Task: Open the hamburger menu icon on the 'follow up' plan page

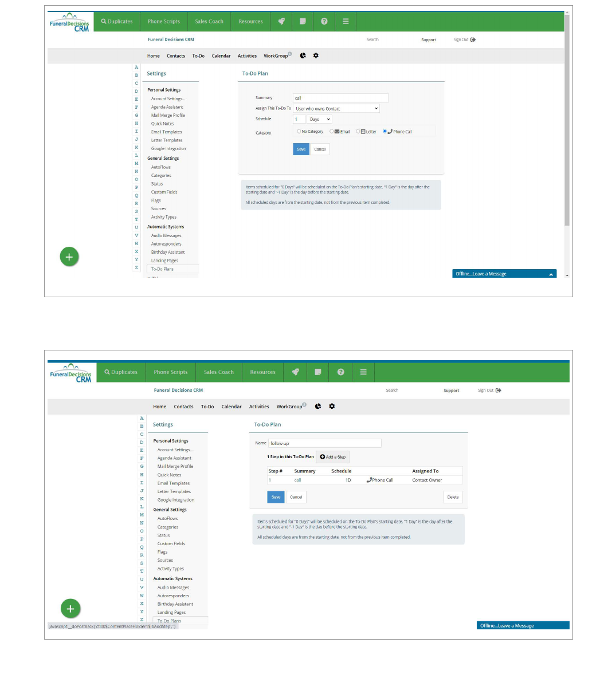Action: pyautogui.click(x=363, y=372)
